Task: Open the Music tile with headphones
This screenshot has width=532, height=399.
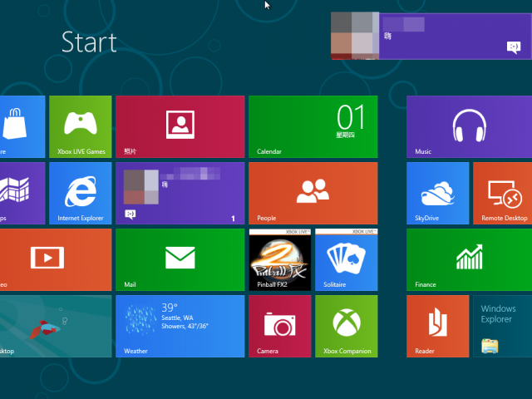Action: click(469, 126)
